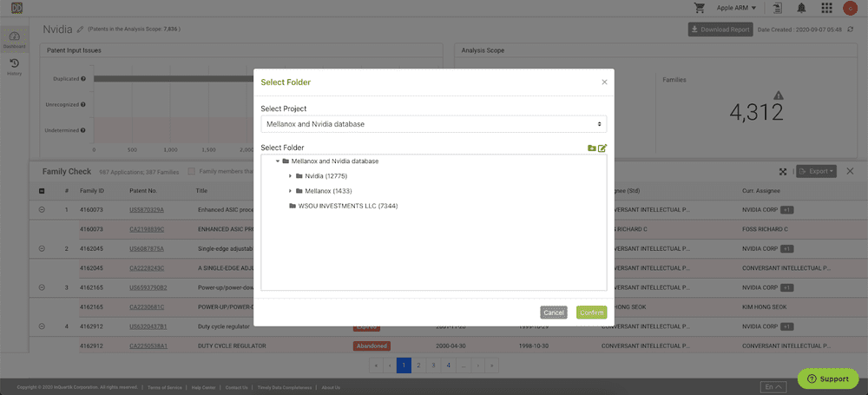Open the document export icon in header
The image size is (868, 395).
[x=779, y=8]
